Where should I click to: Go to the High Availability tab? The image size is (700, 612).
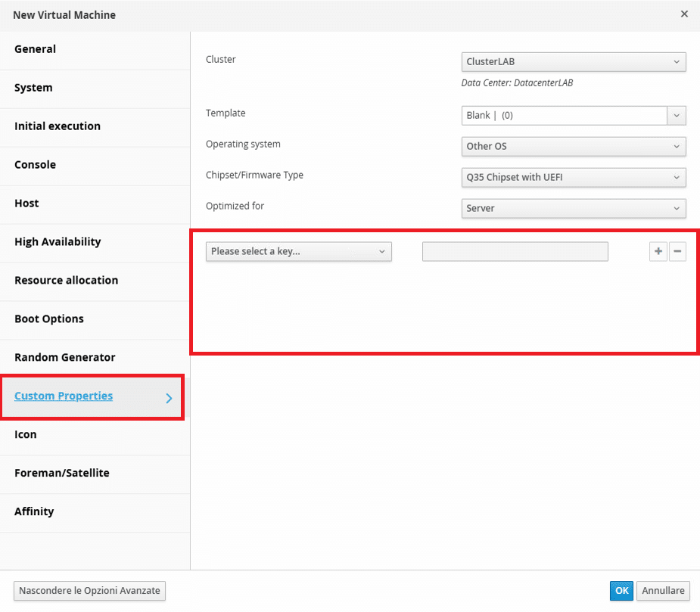95,242
